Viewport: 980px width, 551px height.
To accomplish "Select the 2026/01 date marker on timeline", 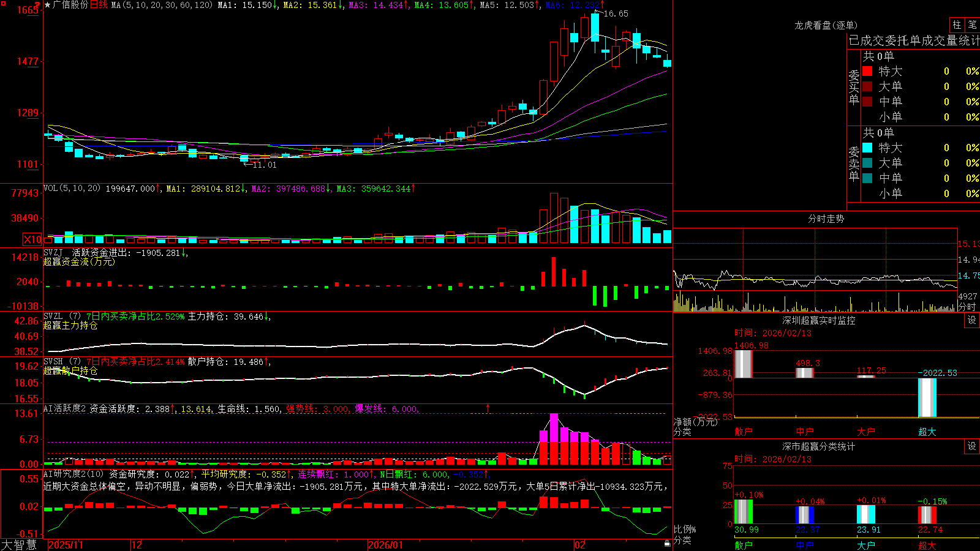I will (x=386, y=545).
